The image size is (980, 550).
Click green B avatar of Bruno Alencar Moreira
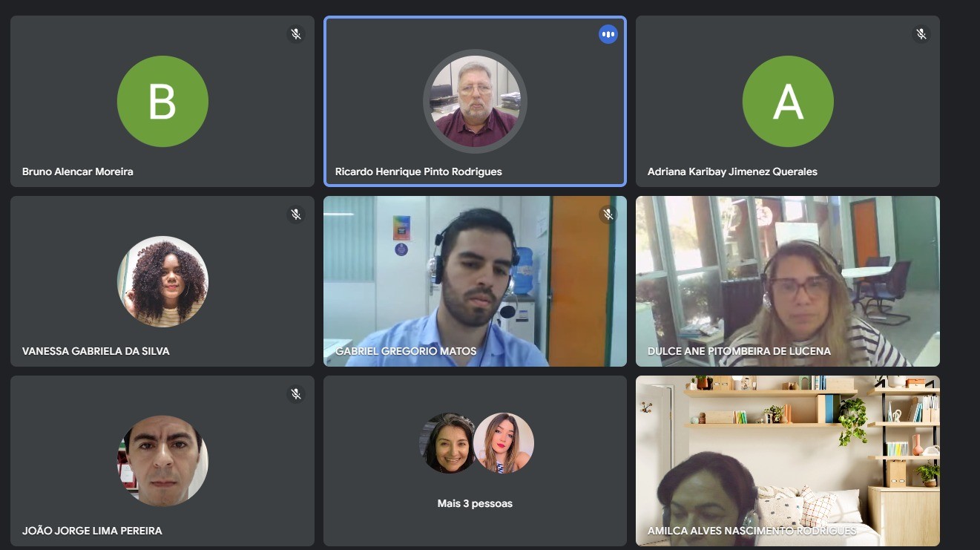pos(162,101)
